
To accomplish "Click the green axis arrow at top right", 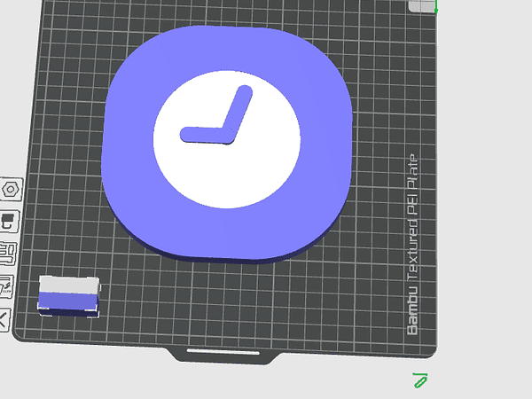I will click(436, 7).
